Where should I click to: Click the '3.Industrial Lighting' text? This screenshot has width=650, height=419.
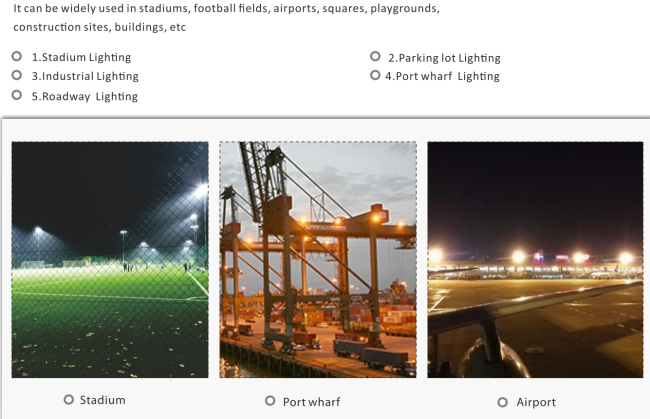pos(85,76)
